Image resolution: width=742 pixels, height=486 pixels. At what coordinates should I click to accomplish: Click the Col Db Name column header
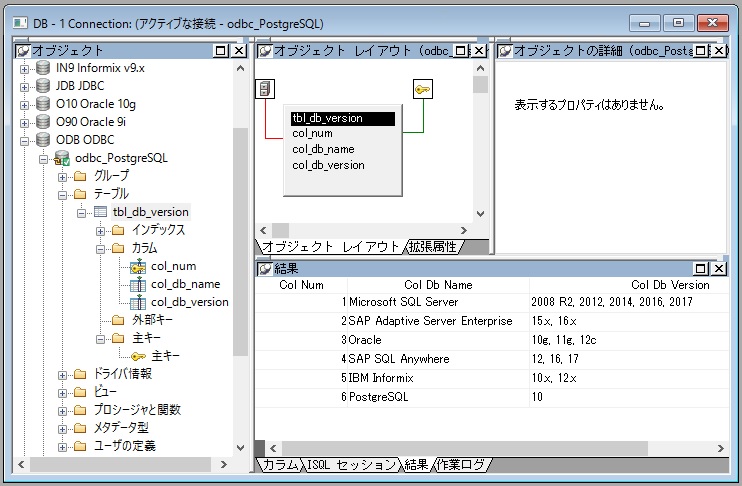(x=437, y=285)
